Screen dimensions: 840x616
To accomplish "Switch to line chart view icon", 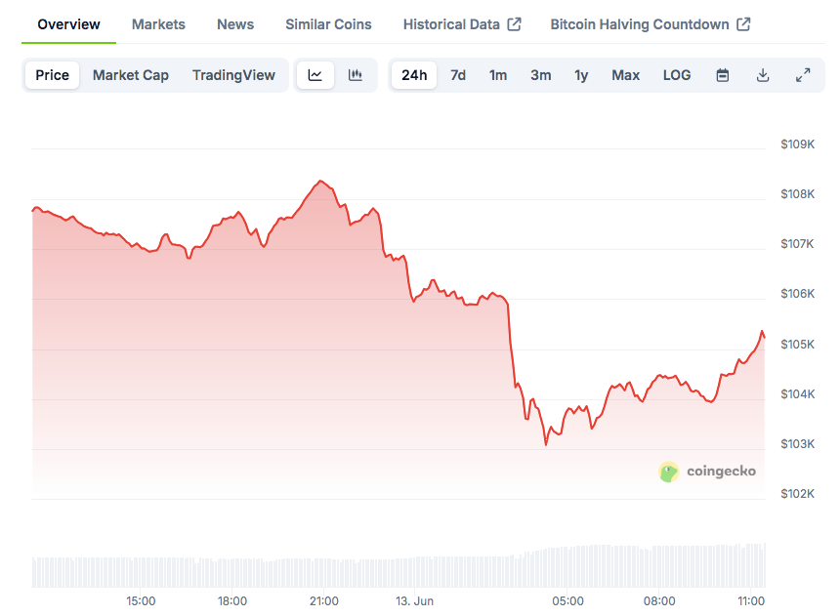I will point(315,75).
